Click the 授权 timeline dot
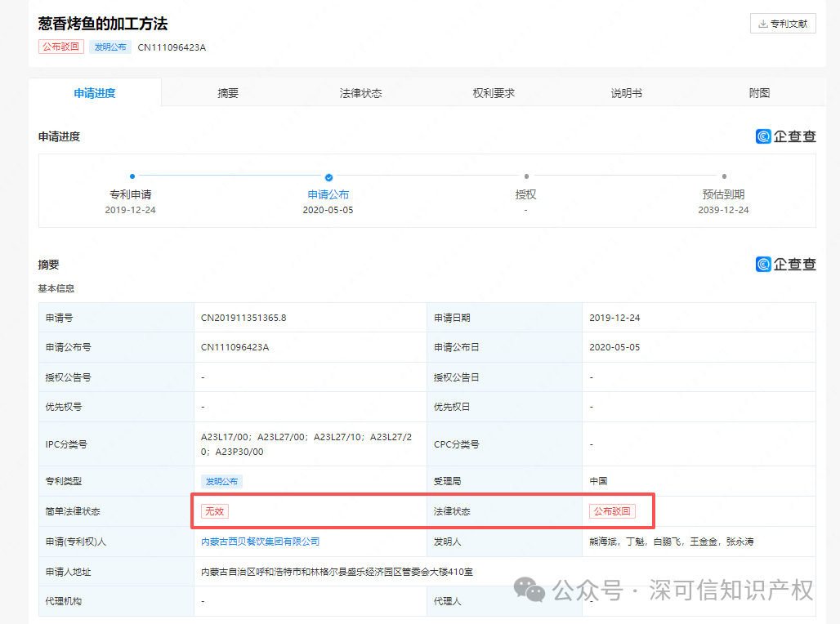Viewport: 840px width, 624px height. (x=526, y=176)
